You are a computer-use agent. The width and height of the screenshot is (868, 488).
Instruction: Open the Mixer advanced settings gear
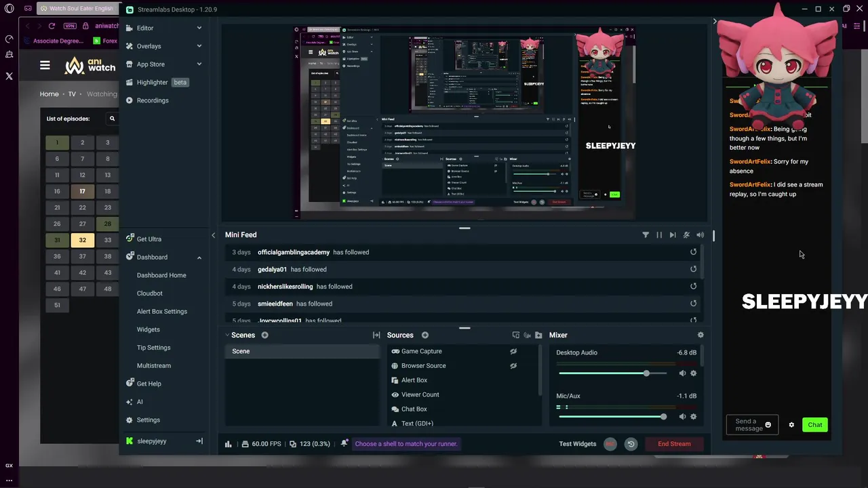pos(701,335)
